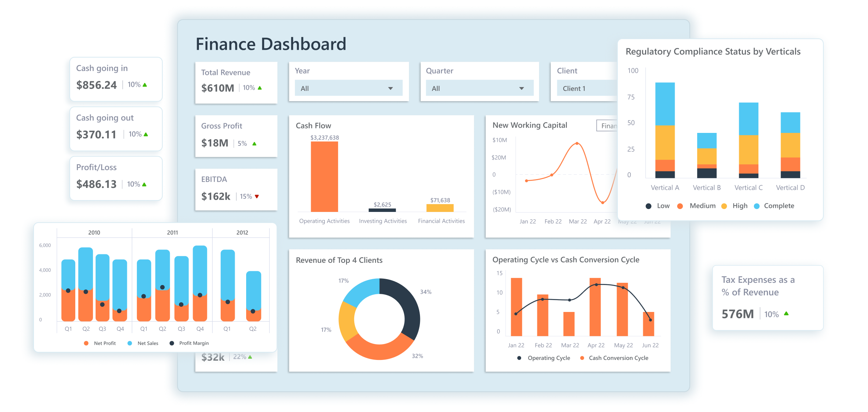Click the Cash Conversion Cycle legend marker
The image size is (868, 412).
(582, 358)
